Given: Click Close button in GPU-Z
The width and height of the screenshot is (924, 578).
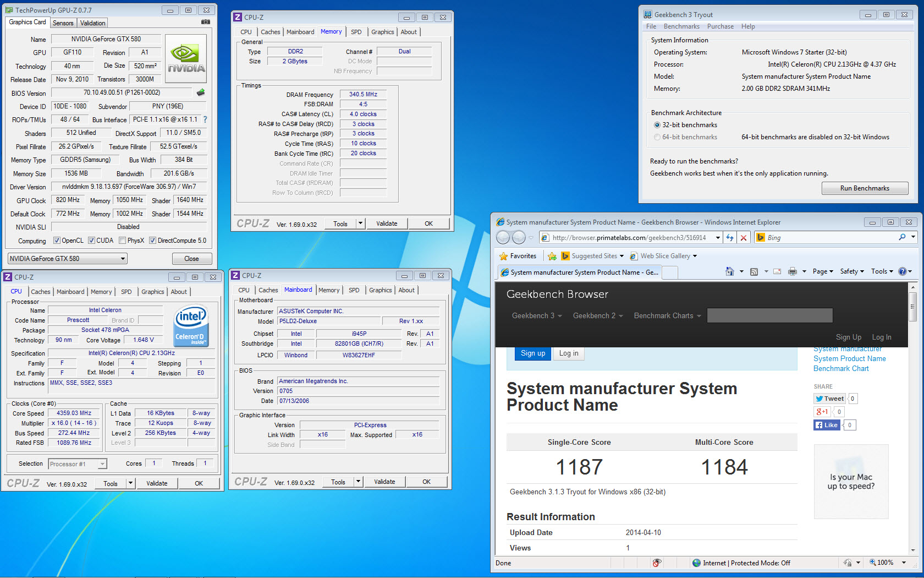Looking at the screenshot, I should (x=191, y=259).
